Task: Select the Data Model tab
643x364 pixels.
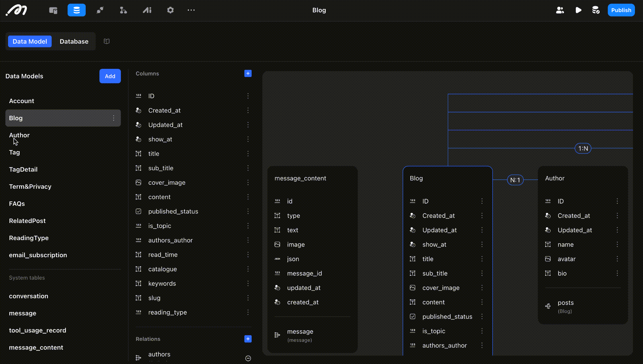Action: click(x=30, y=41)
